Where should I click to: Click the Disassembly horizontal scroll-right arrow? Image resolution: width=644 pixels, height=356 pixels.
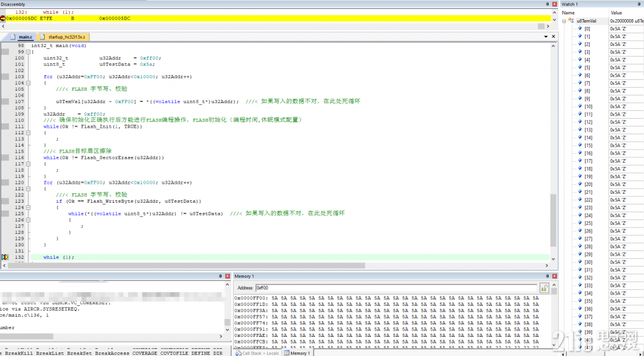point(547,26)
